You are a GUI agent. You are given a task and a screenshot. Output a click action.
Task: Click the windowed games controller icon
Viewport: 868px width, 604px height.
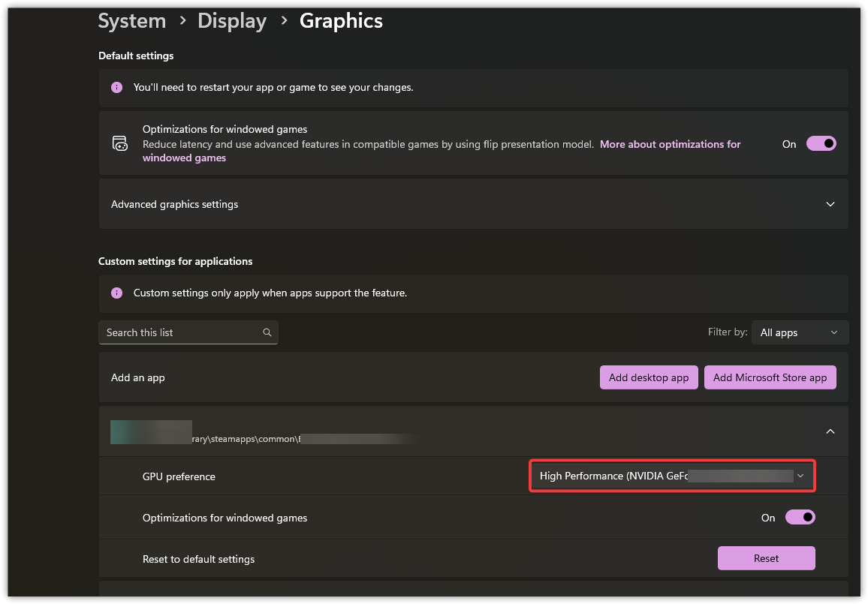click(119, 143)
